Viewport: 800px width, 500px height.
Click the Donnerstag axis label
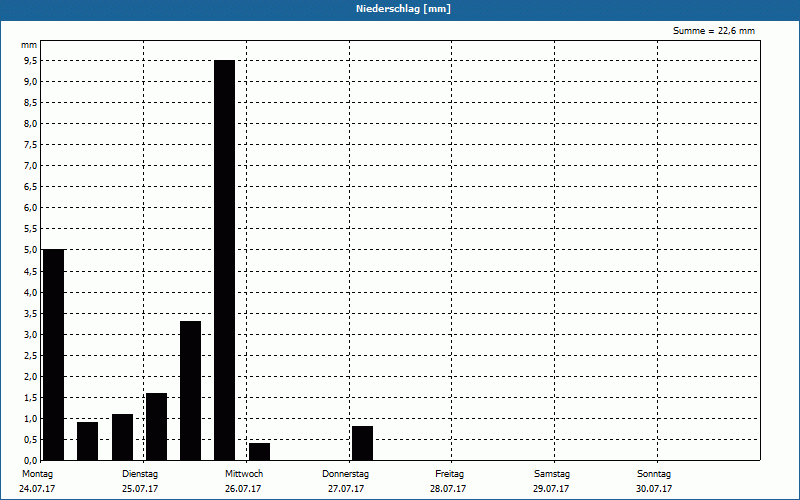[345, 474]
